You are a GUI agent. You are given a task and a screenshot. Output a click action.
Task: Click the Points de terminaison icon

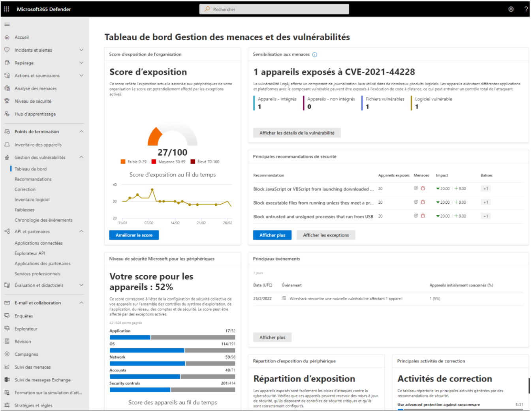pyautogui.click(x=7, y=131)
